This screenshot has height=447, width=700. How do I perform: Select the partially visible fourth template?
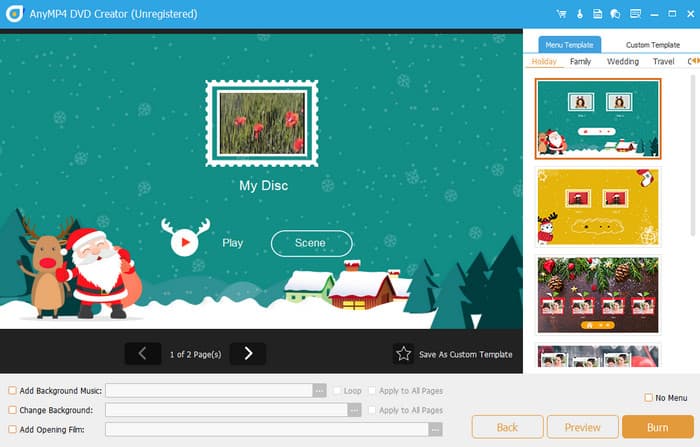(x=598, y=355)
